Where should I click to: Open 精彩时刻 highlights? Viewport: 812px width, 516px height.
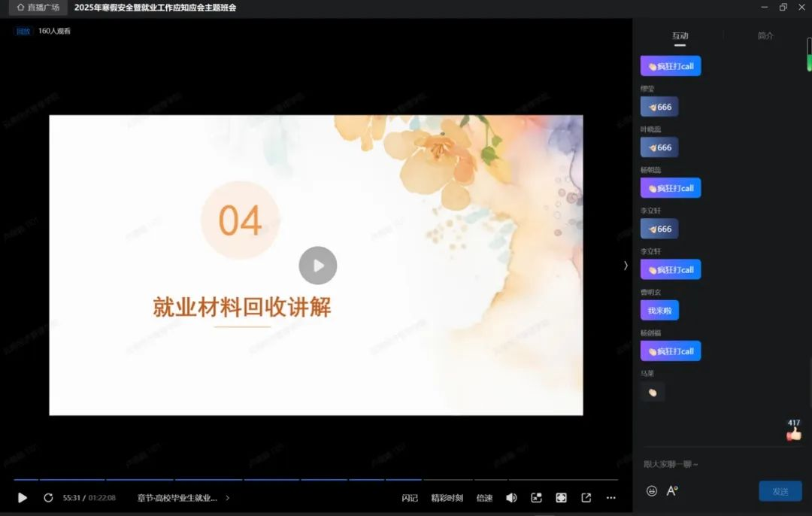click(448, 498)
